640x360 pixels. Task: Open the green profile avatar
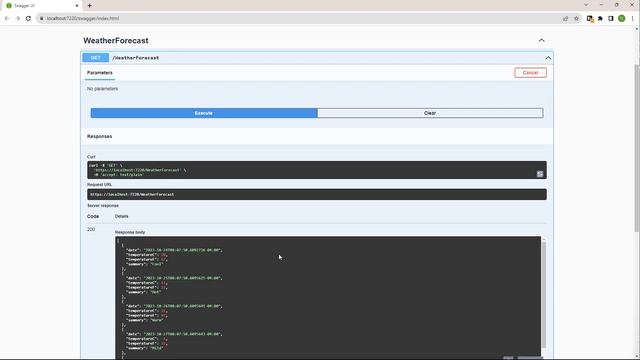(622, 18)
